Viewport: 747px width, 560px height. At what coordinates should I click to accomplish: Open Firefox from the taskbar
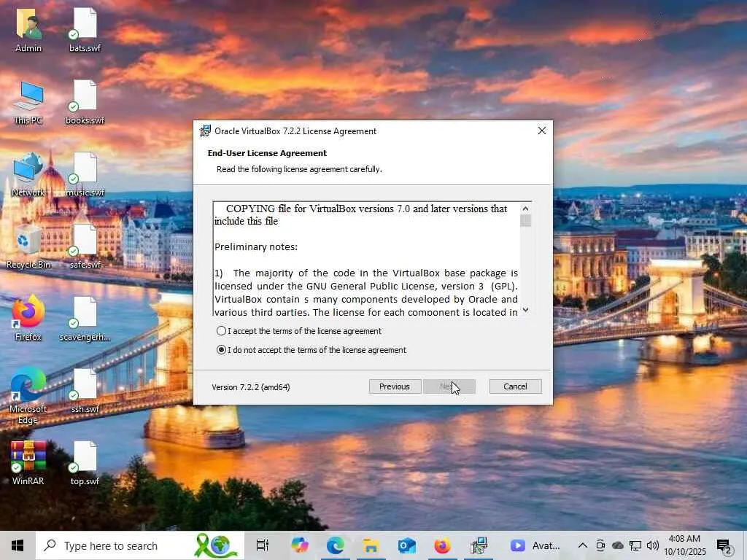tap(443, 545)
